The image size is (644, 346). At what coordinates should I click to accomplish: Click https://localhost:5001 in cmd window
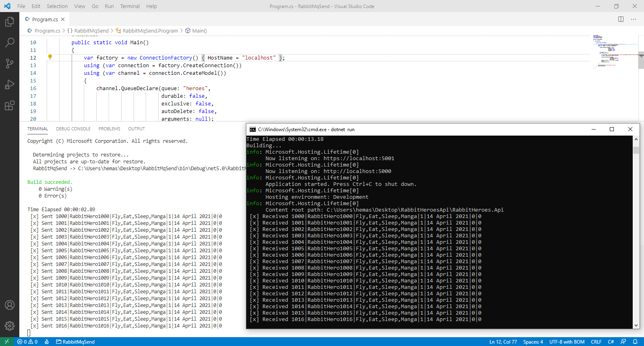(359, 158)
